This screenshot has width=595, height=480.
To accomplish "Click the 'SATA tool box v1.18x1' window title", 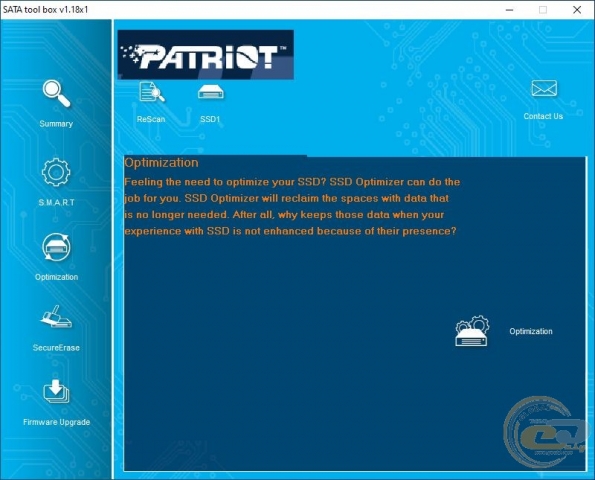I will [46, 9].
